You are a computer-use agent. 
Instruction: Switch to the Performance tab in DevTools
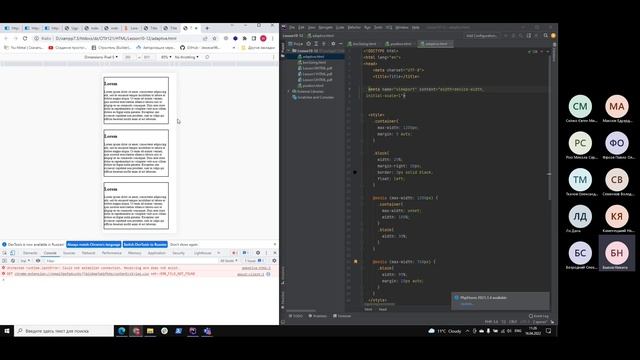[111, 253]
